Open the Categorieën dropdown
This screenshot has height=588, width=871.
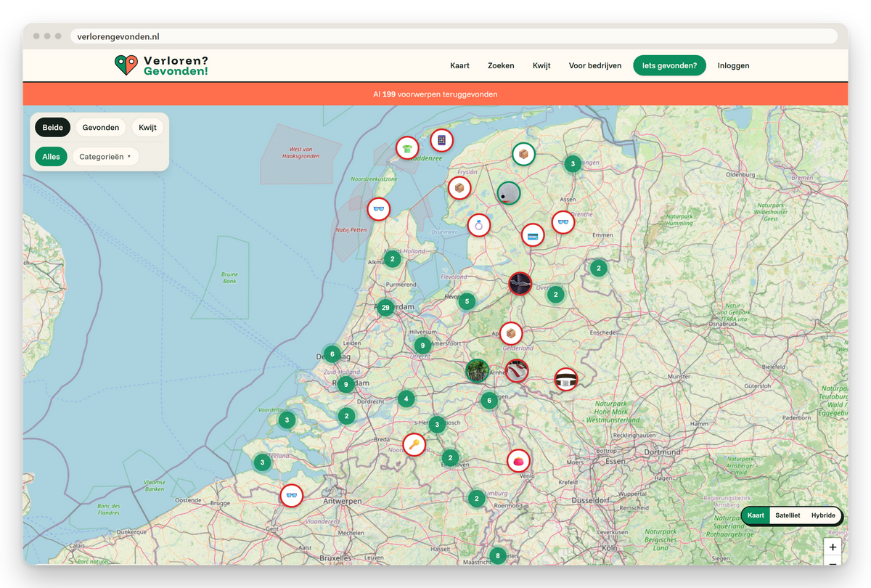point(105,156)
